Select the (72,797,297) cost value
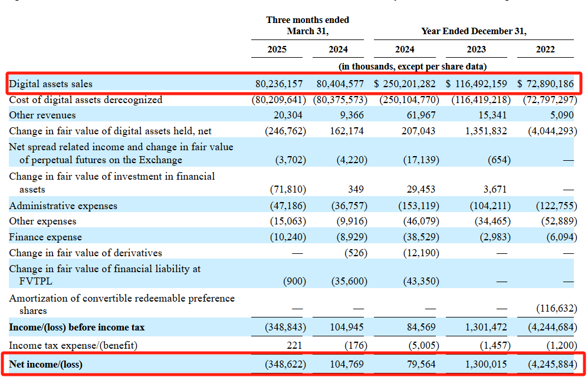The image size is (588, 377). (550, 100)
